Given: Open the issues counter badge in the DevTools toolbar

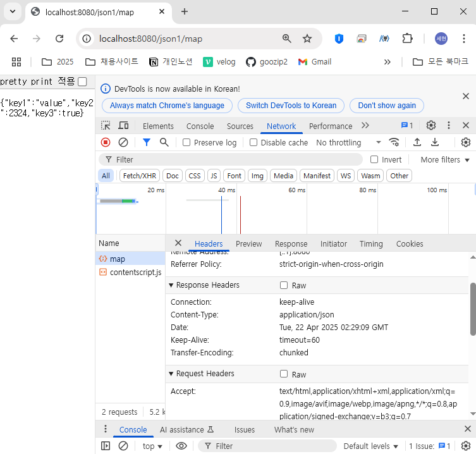Looking at the screenshot, I should [407, 125].
